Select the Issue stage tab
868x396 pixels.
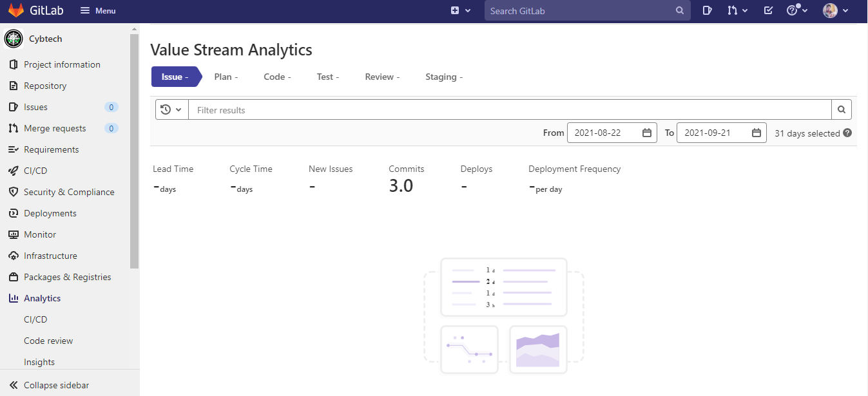(x=175, y=77)
